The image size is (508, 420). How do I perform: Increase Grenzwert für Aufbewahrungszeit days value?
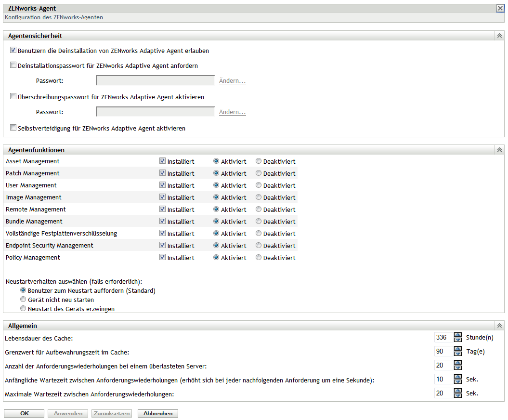(458, 349)
